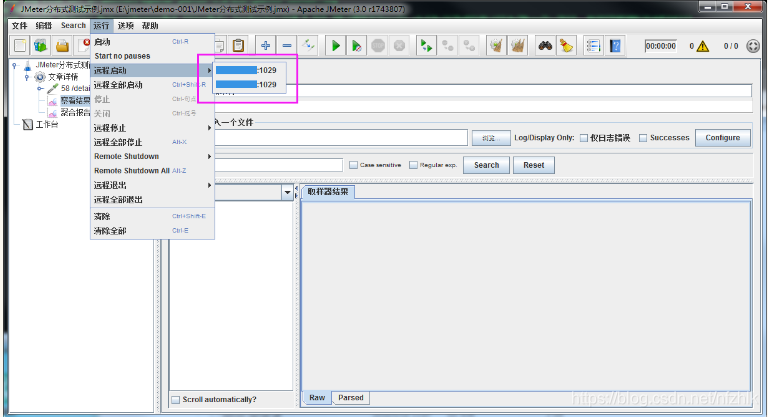768x417 pixels.
Task: Open the 帮助 menu
Action: click(x=150, y=25)
